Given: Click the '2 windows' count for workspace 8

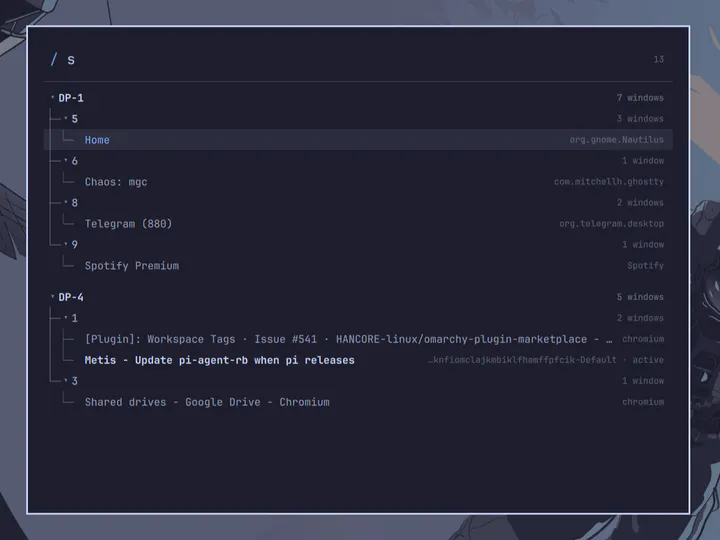Looking at the screenshot, I should [640, 202].
